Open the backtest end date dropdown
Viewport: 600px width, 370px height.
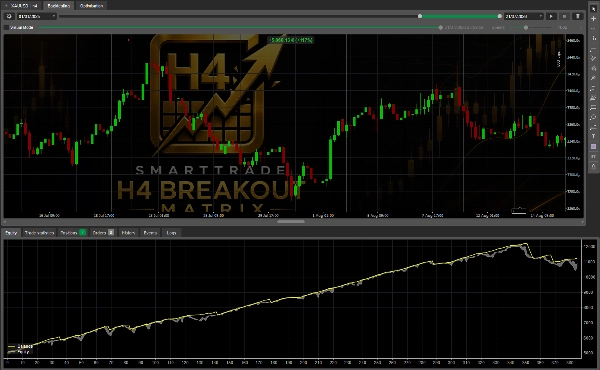click(523, 16)
